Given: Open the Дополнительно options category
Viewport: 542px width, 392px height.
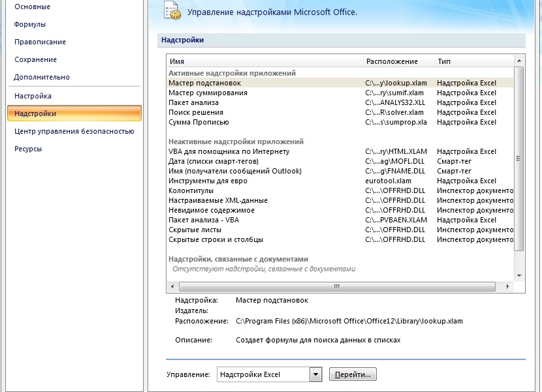Looking at the screenshot, I should point(42,77).
